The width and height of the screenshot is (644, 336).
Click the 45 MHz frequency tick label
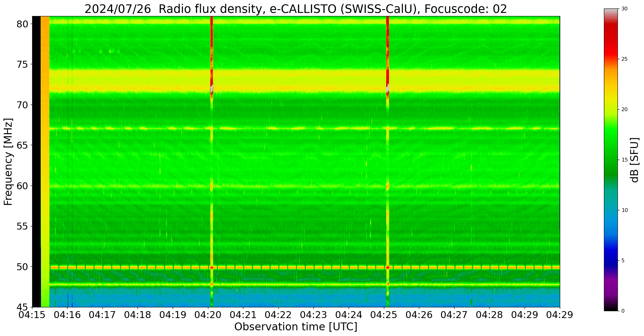(22, 307)
